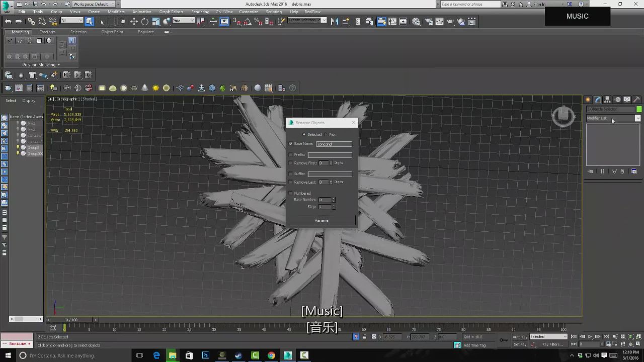Click the Play Animation button
Viewport: 644px width, 362px height.
(590, 337)
